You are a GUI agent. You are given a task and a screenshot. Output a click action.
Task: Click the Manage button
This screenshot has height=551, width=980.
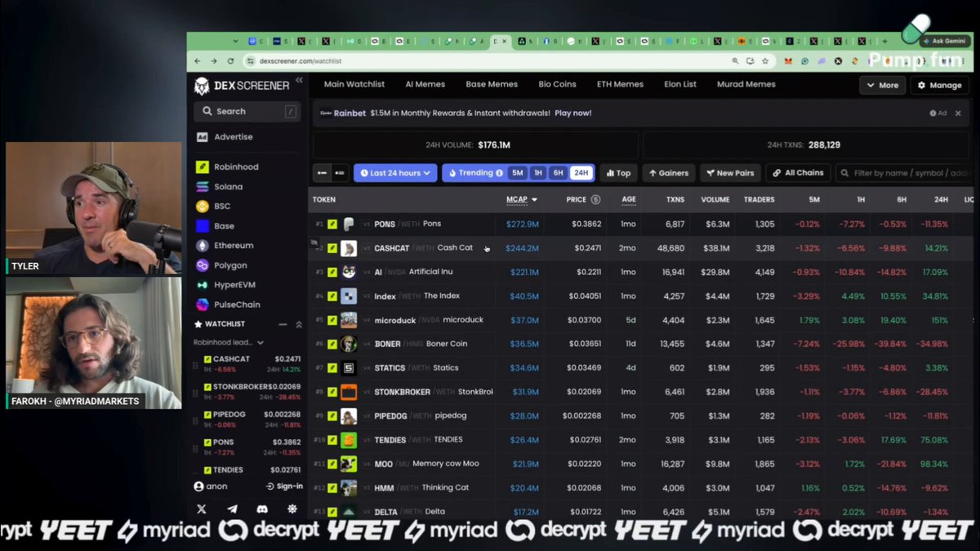[x=940, y=85]
